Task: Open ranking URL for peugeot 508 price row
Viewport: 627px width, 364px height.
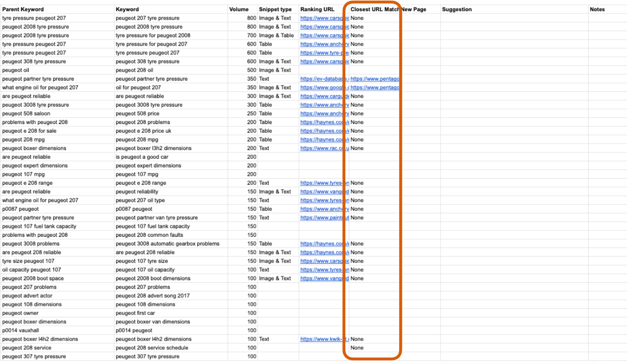Action: coord(324,114)
